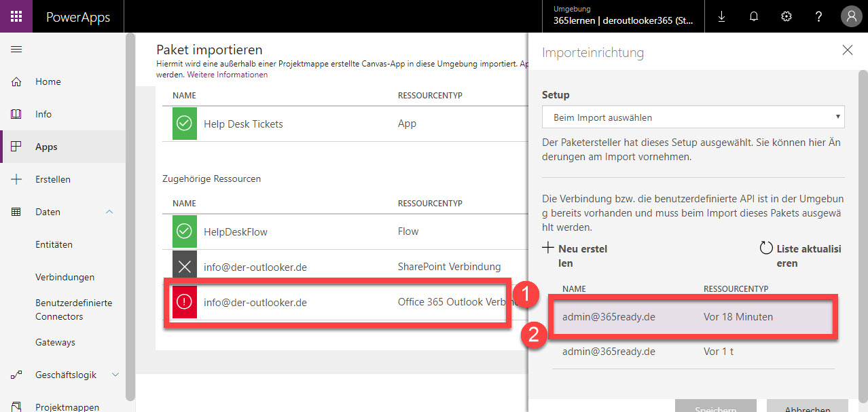Click the Apps icon in sidebar
Viewport: 868px width, 412px height.
coord(16,147)
